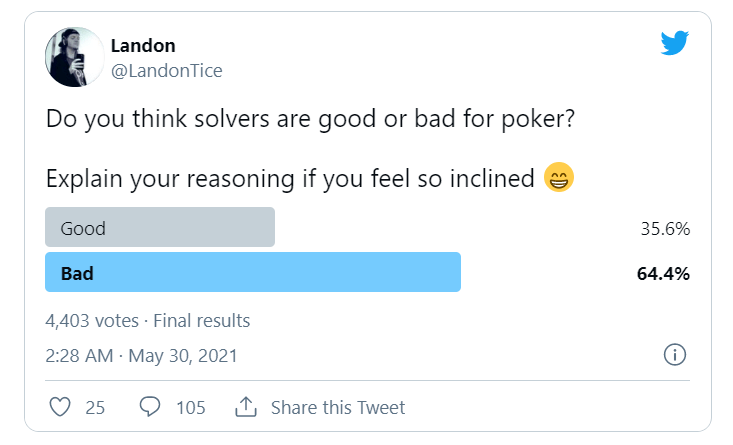Like the tweet with the heart icon
Image resolution: width=733 pixels, height=445 pixels.
(60, 407)
